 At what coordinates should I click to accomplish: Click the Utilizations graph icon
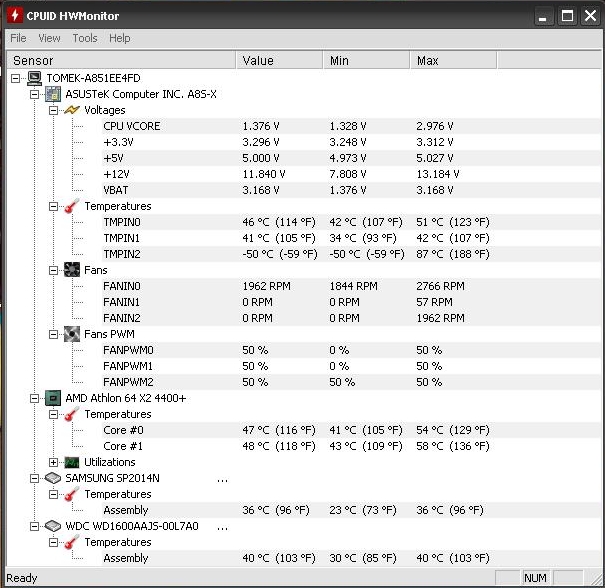72,462
